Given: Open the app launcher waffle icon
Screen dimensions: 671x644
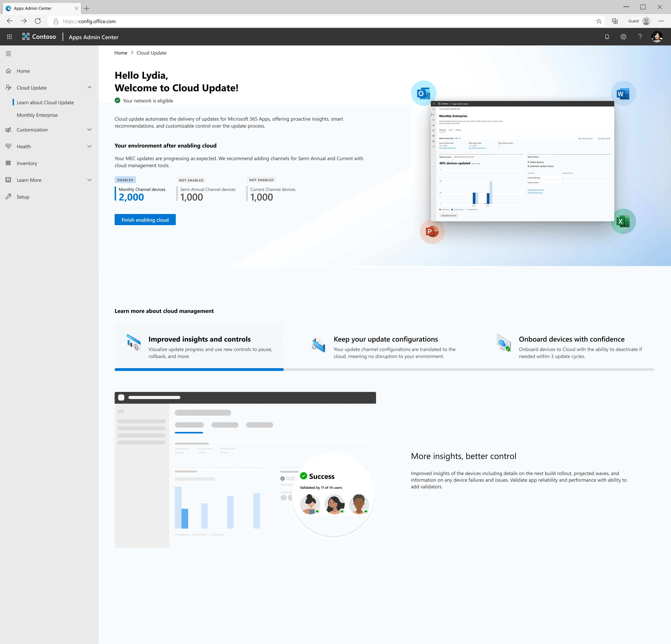Looking at the screenshot, I should click(9, 37).
